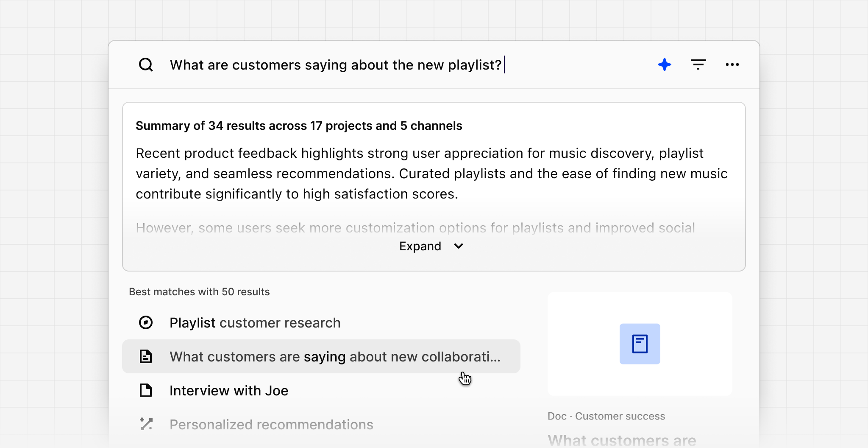Screen dimensions: 868x448
Task: Click inside the search query field
Action: [335, 64]
